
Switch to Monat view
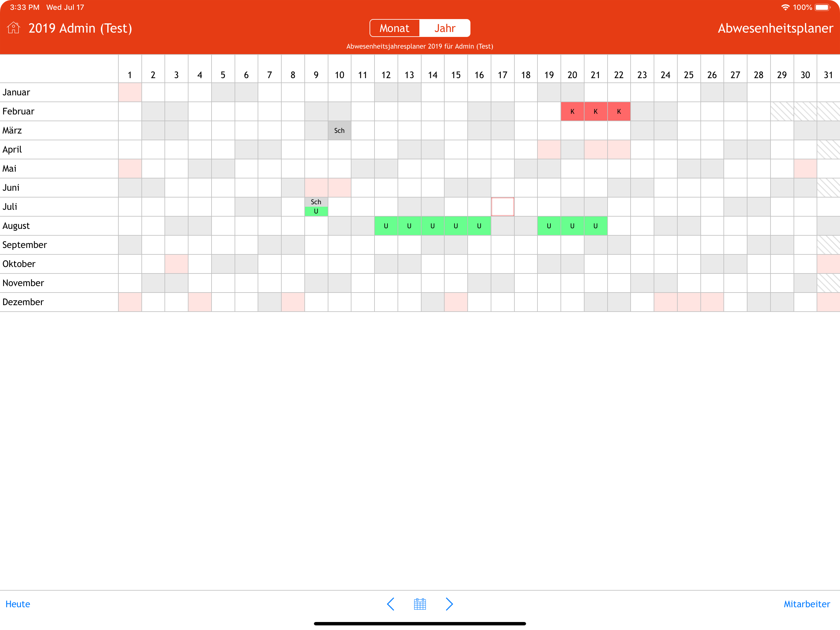(x=394, y=28)
